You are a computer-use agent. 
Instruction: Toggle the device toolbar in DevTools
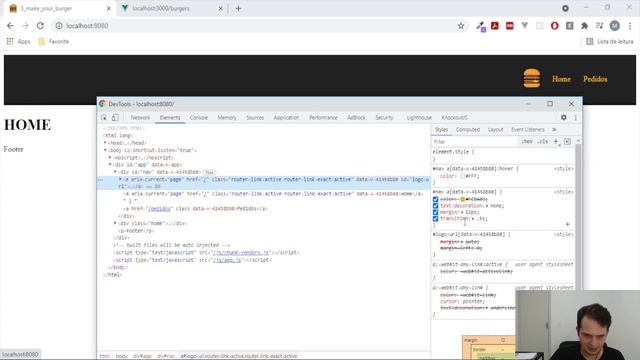pos(115,118)
